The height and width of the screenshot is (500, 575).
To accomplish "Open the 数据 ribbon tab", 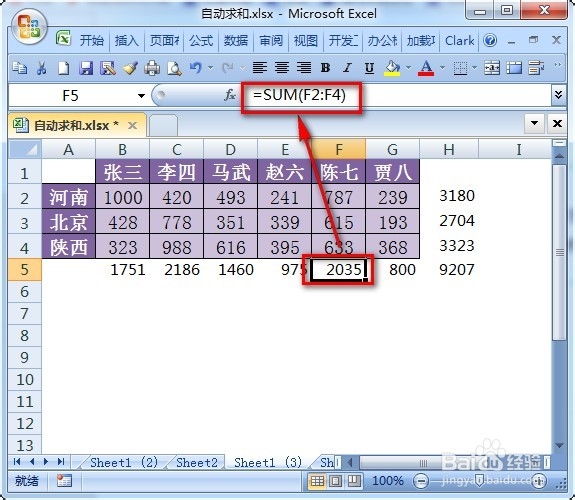I will 236,40.
